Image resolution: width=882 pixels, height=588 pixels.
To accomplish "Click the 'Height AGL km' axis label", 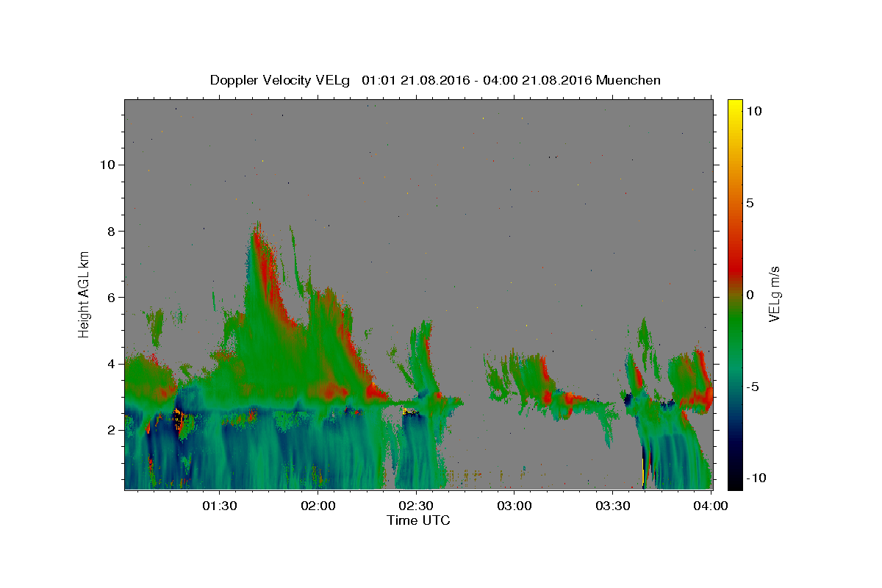I will [85, 294].
